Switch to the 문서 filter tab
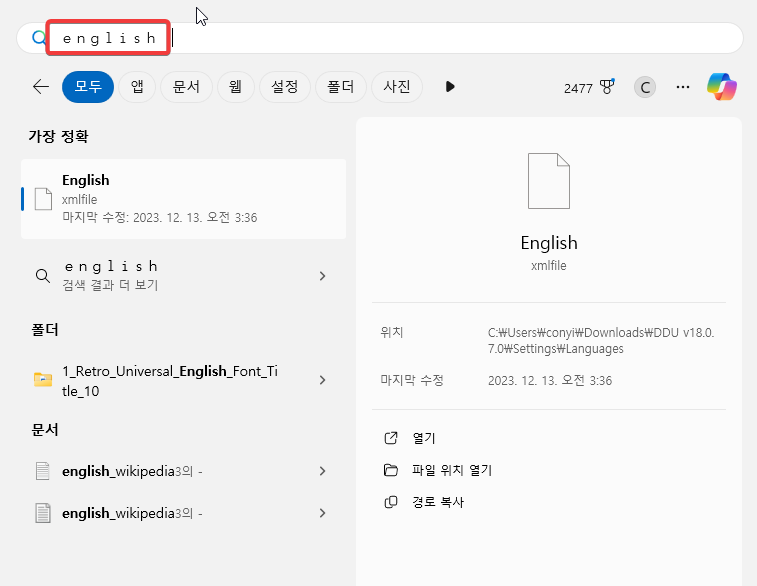This screenshot has width=757, height=586. [x=186, y=87]
